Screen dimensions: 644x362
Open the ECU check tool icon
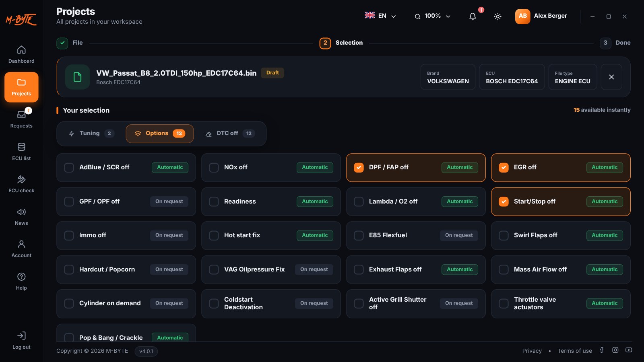[21, 179]
